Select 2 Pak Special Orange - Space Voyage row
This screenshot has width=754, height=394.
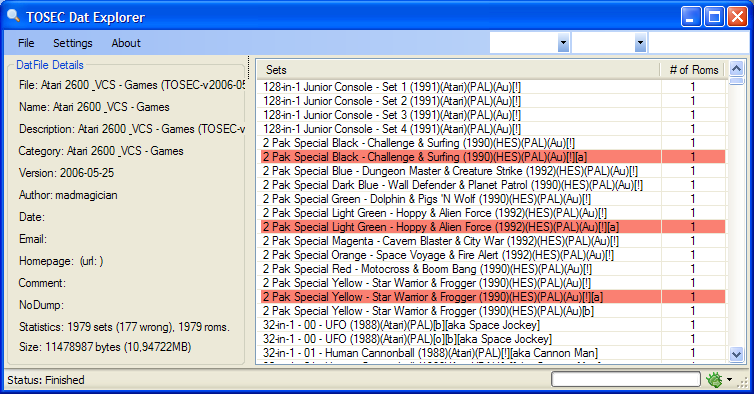(x=493, y=254)
